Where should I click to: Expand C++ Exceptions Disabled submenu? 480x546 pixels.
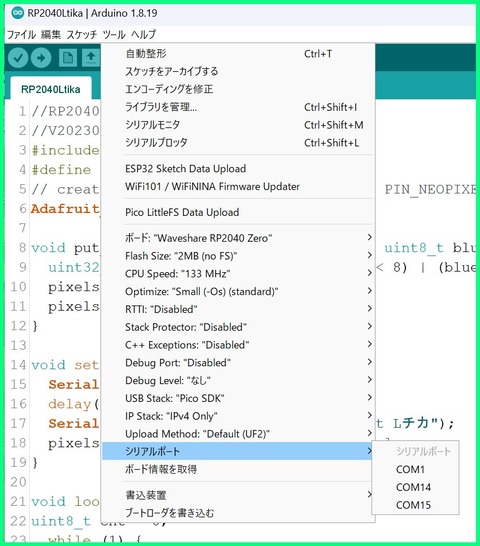238,345
